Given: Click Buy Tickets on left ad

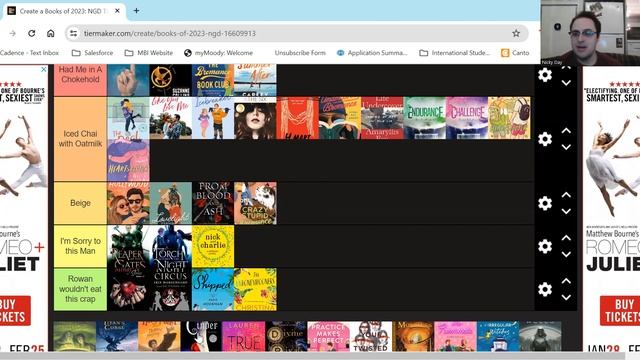Looking at the screenshot, I should (15, 311).
